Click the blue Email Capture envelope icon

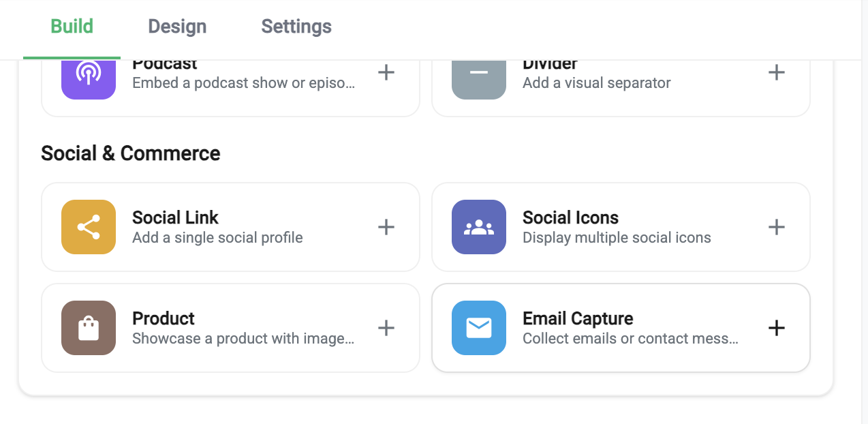pos(478,328)
